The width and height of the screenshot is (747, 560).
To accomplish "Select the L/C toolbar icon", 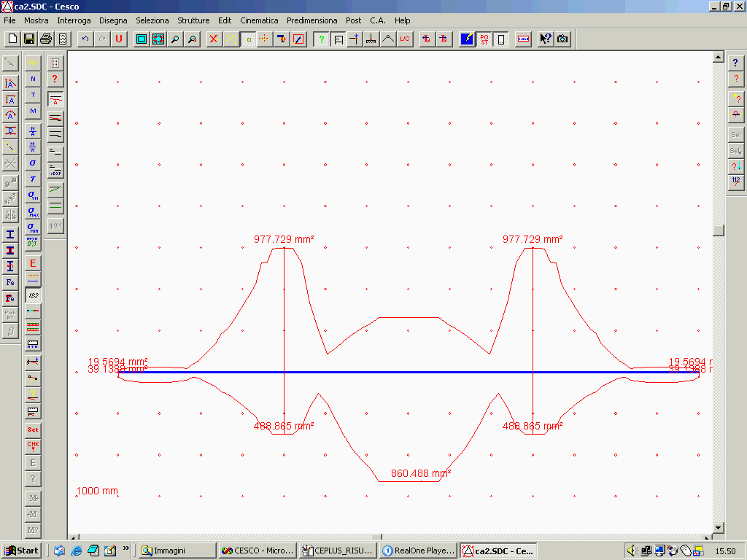I will point(405,39).
